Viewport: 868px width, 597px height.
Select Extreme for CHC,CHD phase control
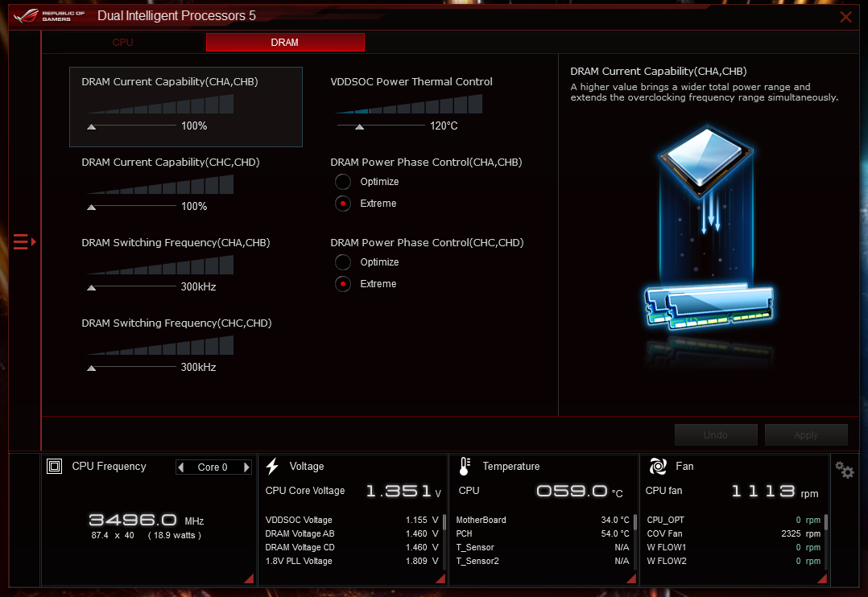[343, 284]
